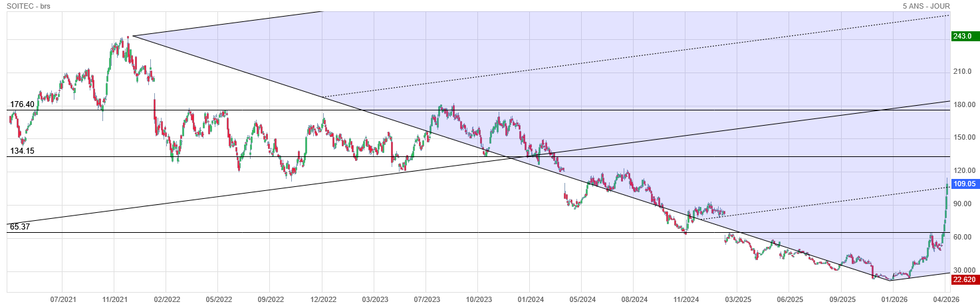980x306 pixels.
Task: Click the 90.00 price axis value
Action: (x=962, y=204)
